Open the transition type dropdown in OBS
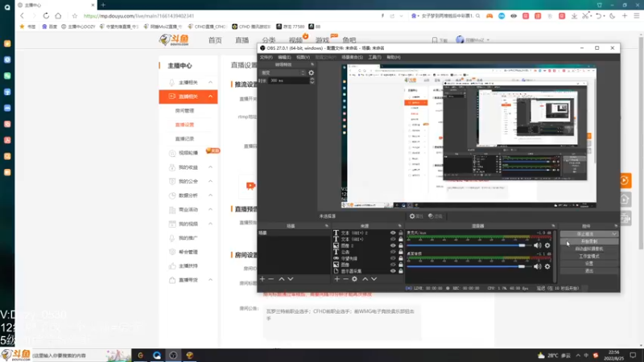Image resolution: width=644 pixels, height=362 pixels. pos(283,72)
